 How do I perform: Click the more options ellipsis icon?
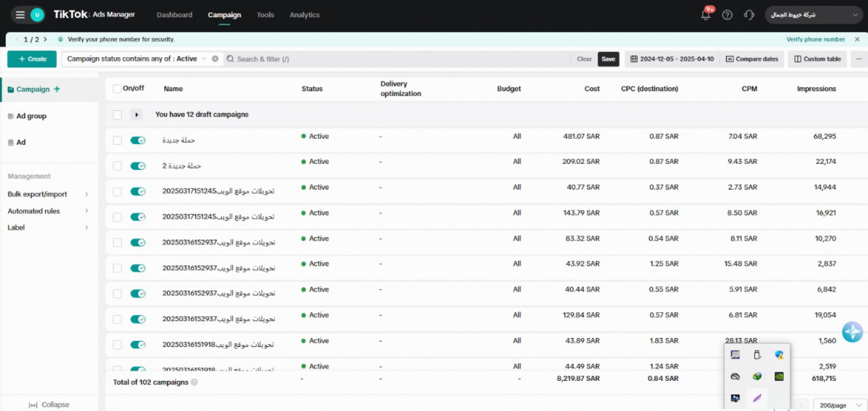[x=859, y=59]
